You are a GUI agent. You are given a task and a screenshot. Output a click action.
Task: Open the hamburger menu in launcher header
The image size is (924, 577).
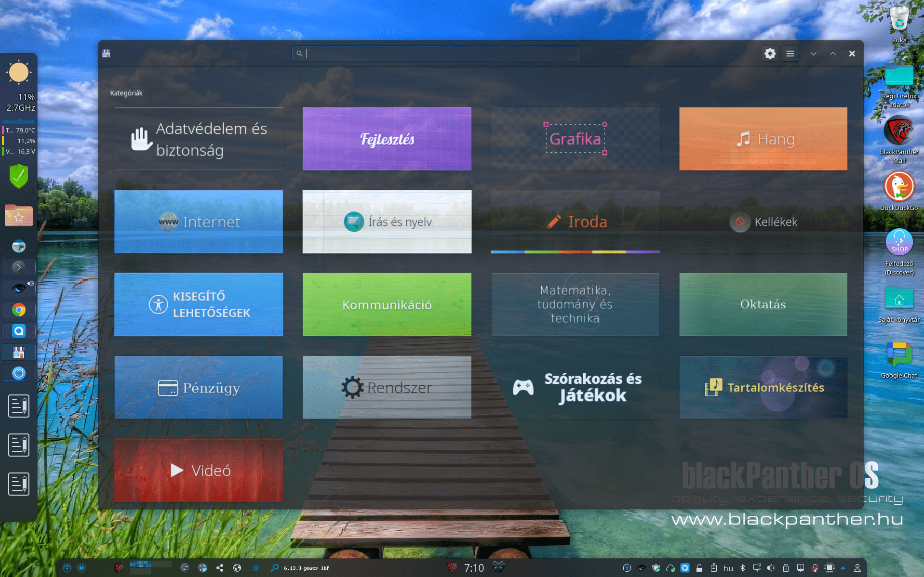tap(790, 53)
